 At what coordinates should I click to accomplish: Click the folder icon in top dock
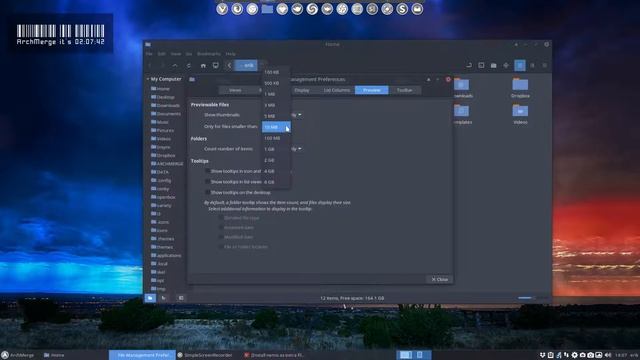[267, 9]
